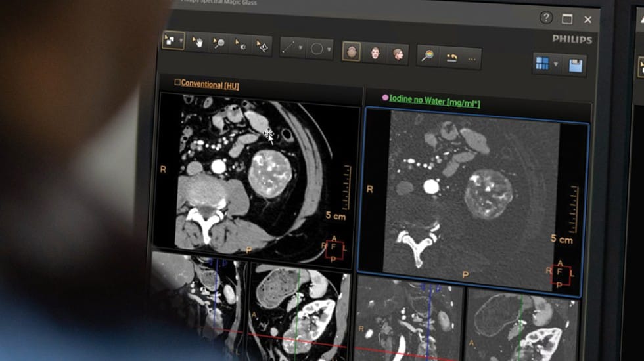Select the Pan hand tool
Image resolution: width=644 pixels, height=361 pixels.
pos(198,42)
